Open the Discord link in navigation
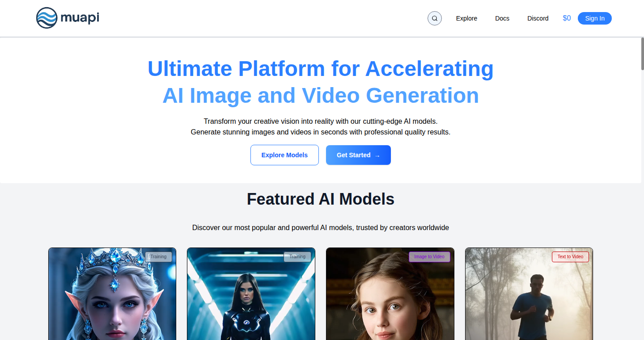This screenshot has width=644, height=340. pyautogui.click(x=538, y=18)
